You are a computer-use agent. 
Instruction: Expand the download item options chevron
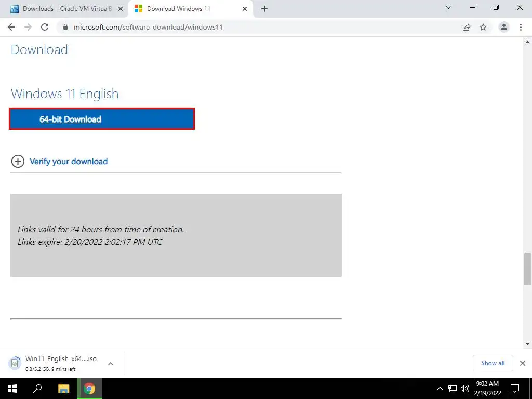pos(111,363)
